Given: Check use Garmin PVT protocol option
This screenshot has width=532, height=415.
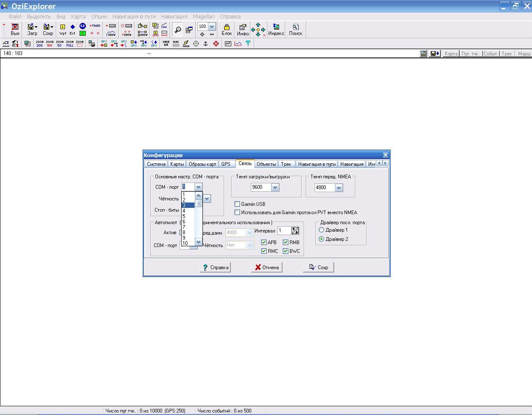Looking at the screenshot, I should point(237,212).
